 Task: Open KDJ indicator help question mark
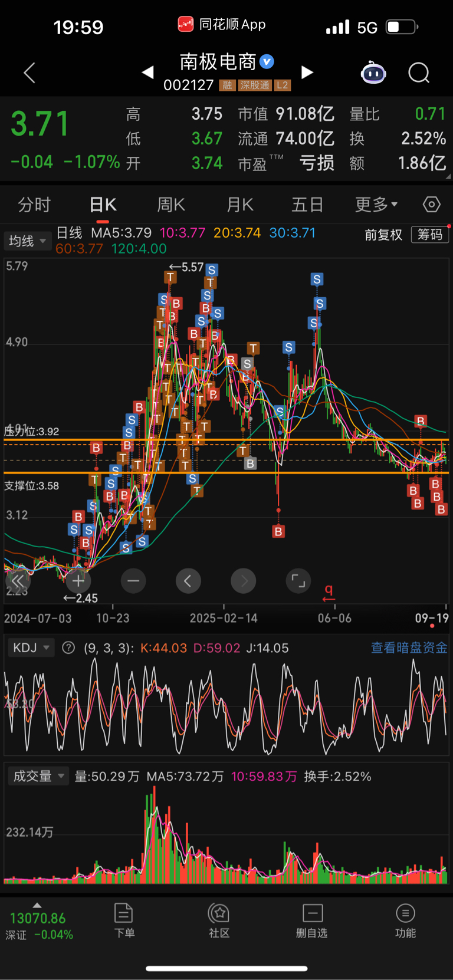click(x=68, y=647)
